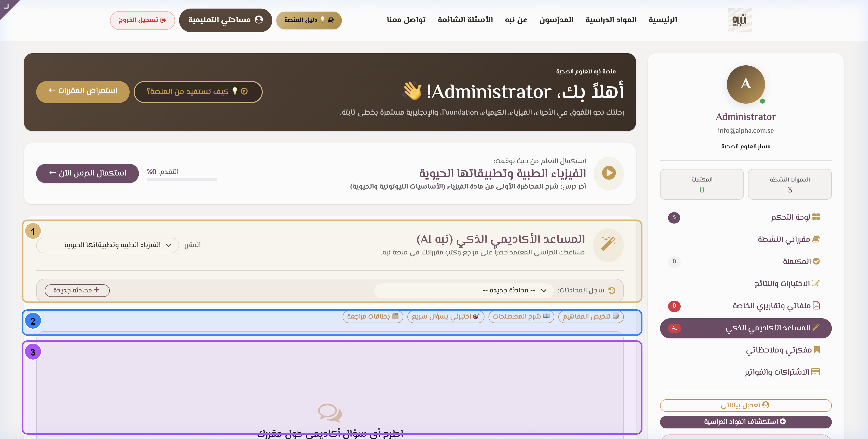This screenshot has height=439, width=868.
Task: Open الأسئلة الشائعة nav link
Action: point(465,20)
